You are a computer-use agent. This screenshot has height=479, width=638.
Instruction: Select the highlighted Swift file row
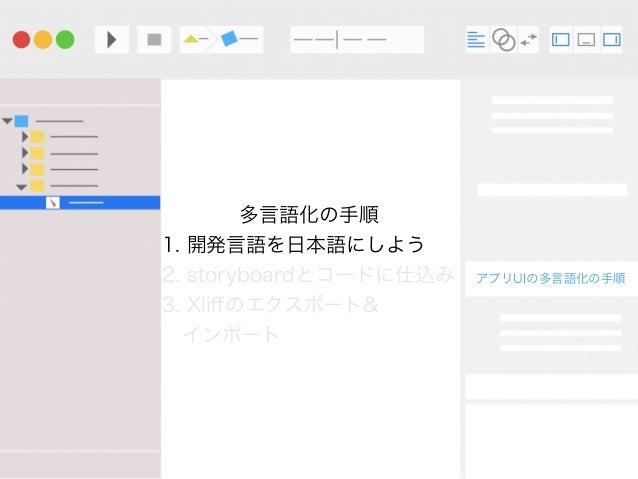[80, 203]
